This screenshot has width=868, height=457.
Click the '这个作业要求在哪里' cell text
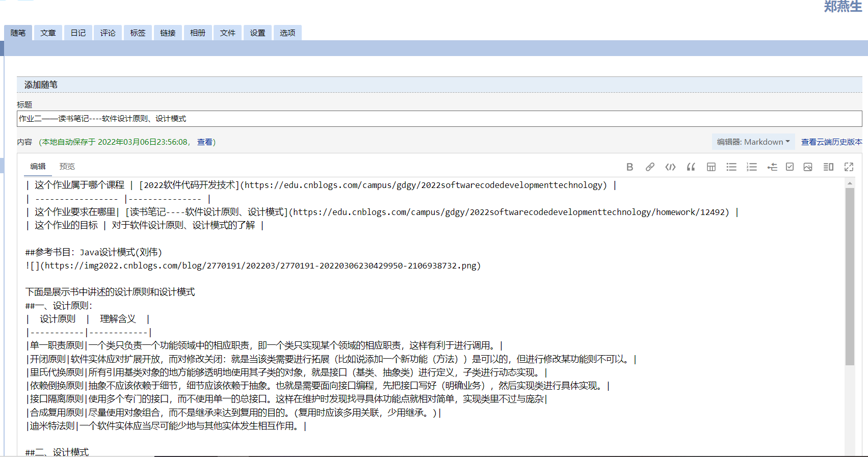[75, 212]
